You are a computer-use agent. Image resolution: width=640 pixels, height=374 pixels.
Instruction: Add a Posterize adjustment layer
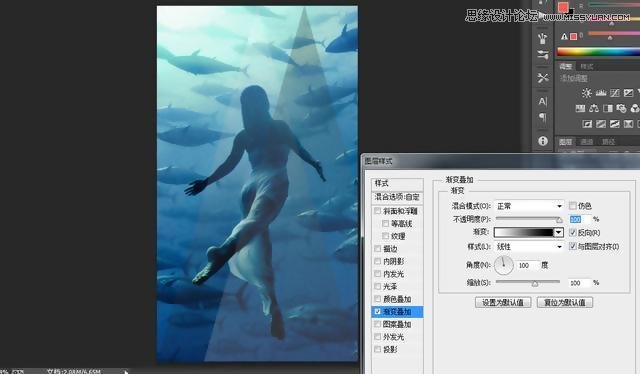601,124
